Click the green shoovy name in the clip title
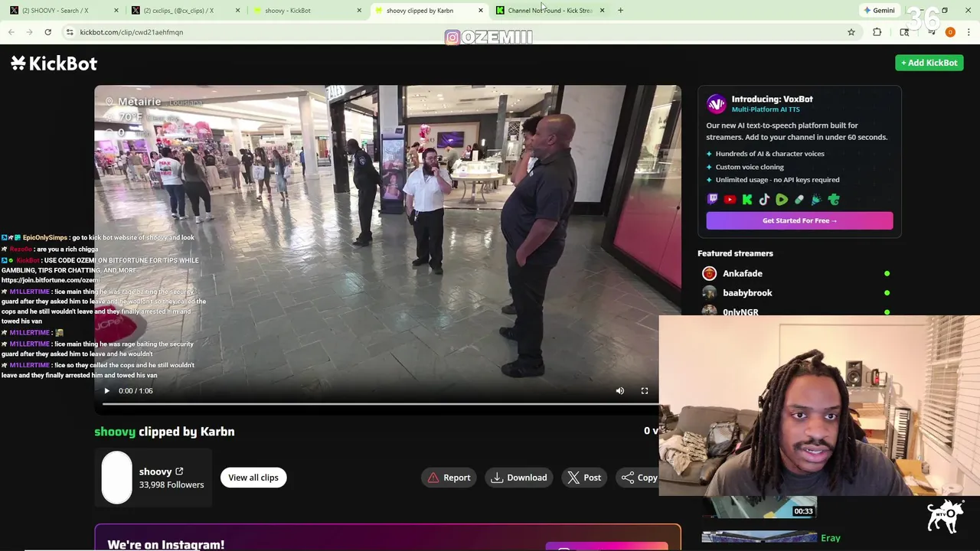The image size is (980, 551). tap(115, 432)
